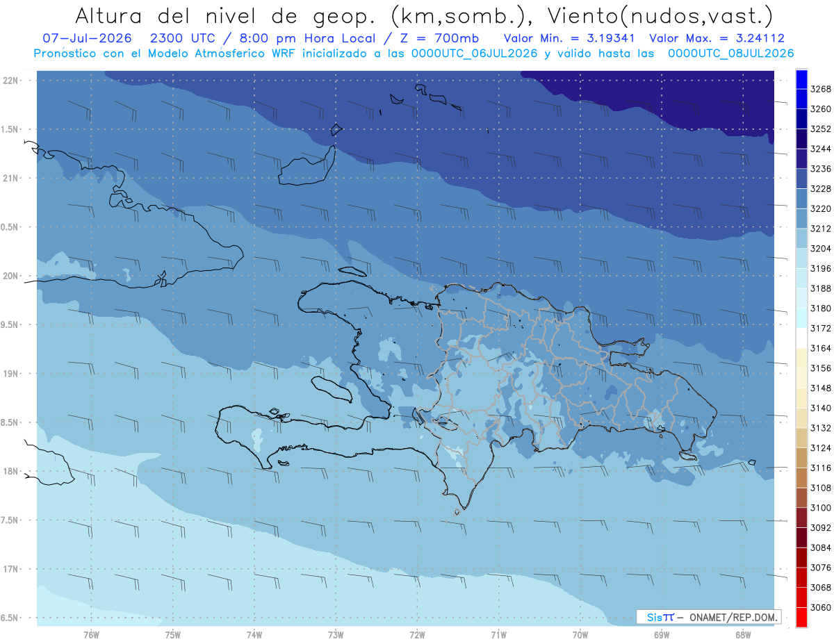
Task: Click the '21N' latitude label
Action: [10, 179]
